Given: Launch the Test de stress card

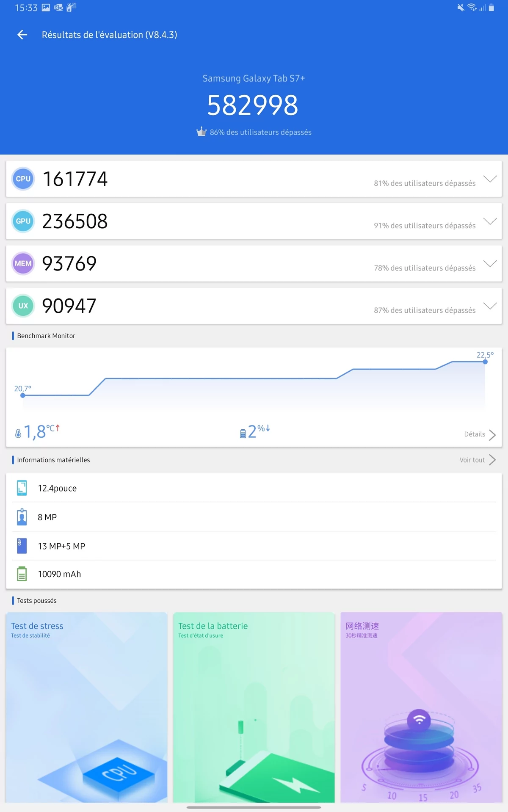Looking at the screenshot, I should pos(87,707).
